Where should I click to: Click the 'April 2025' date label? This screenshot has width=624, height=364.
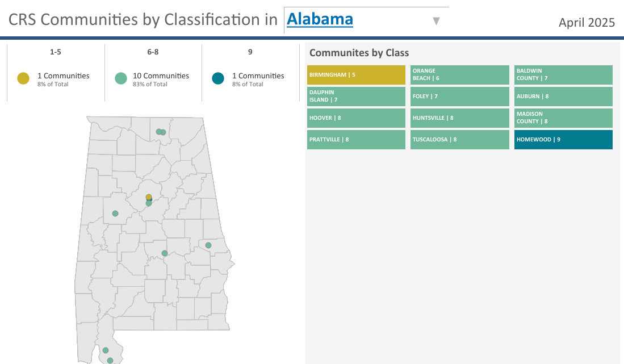(x=587, y=23)
